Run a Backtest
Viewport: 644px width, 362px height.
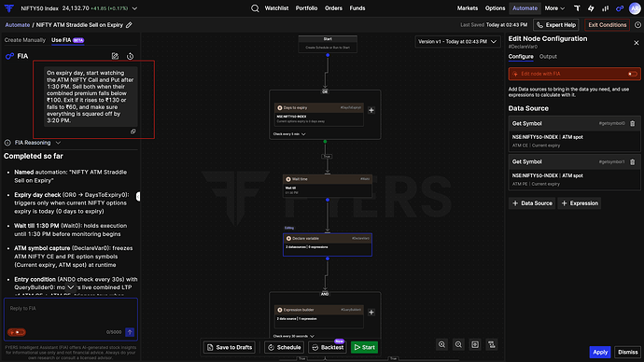pyautogui.click(x=328, y=347)
